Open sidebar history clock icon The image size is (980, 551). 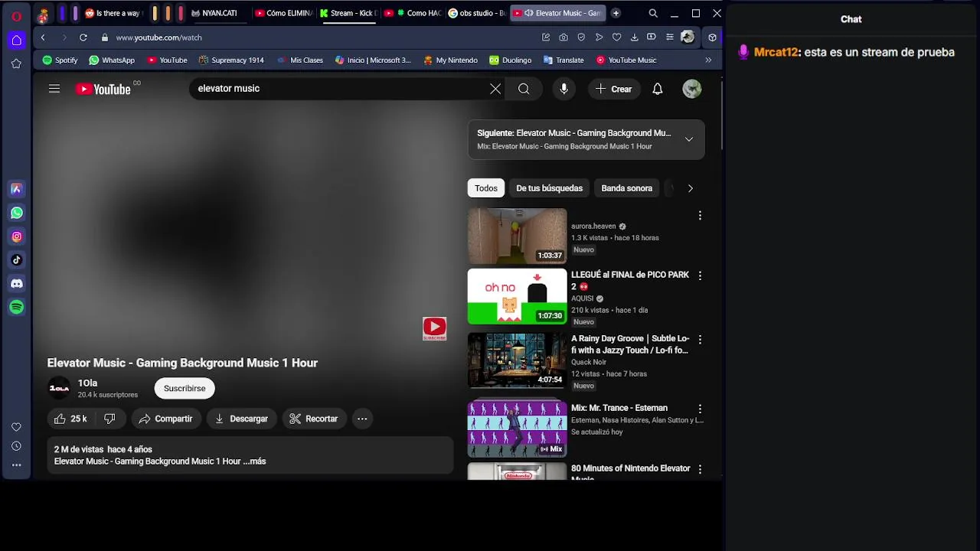click(16, 446)
